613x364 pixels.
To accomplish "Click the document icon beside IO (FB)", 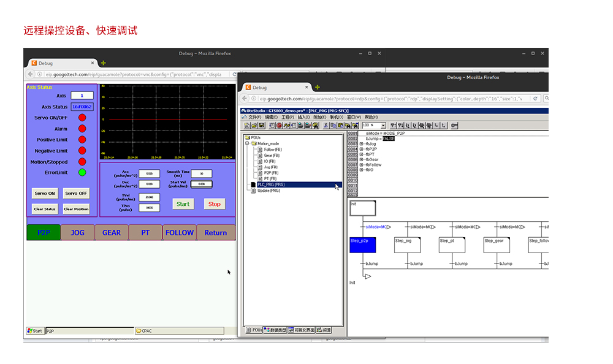I will (x=260, y=161).
